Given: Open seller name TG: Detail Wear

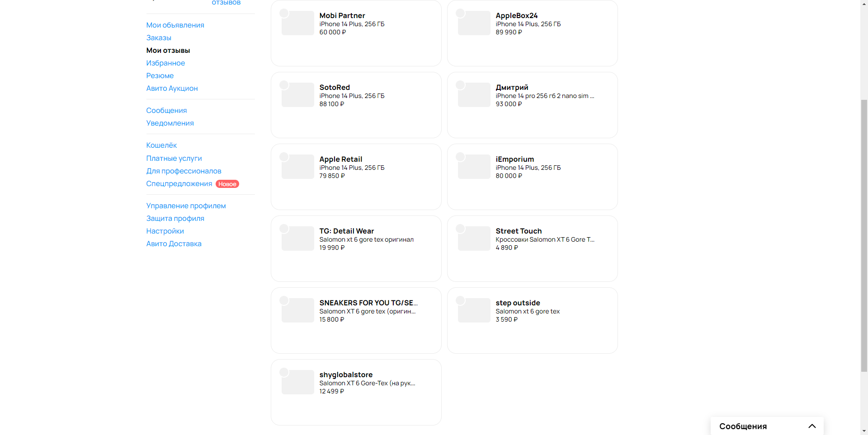Looking at the screenshot, I should (347, 231).
